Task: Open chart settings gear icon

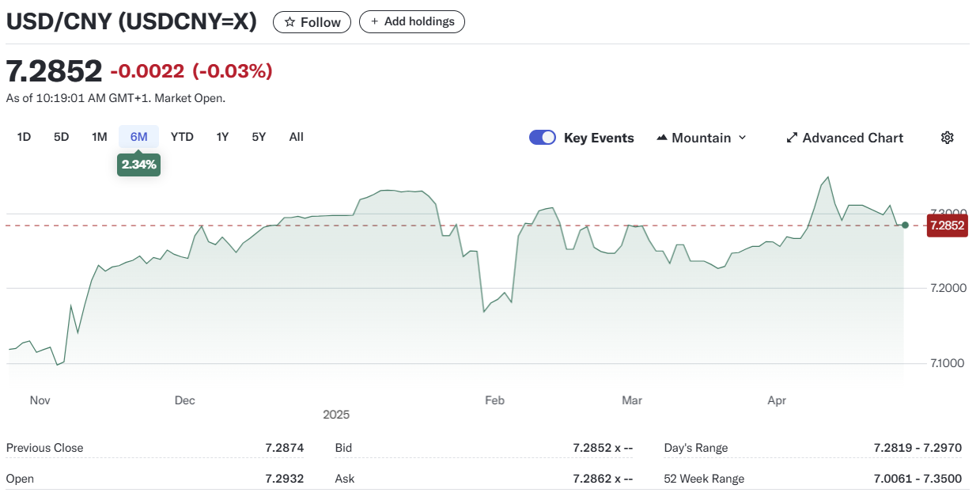Action: point(947,138)
